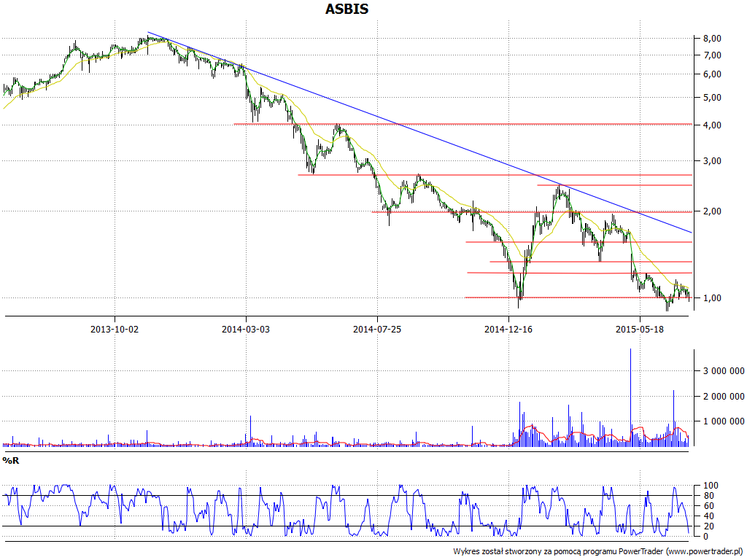Click the 1,00 price axis label
Screen dimensions: 747x560
(713, 298)
